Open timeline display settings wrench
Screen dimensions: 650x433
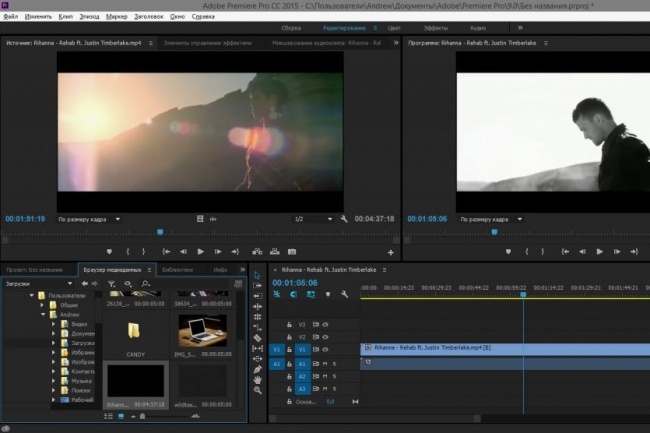(344, 294)
